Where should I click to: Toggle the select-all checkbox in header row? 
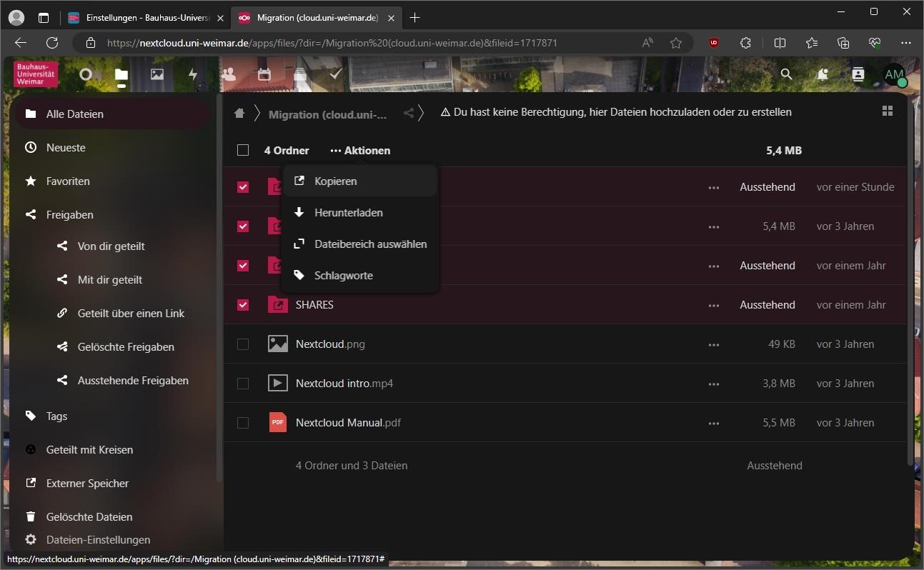[x=243, y=150]
